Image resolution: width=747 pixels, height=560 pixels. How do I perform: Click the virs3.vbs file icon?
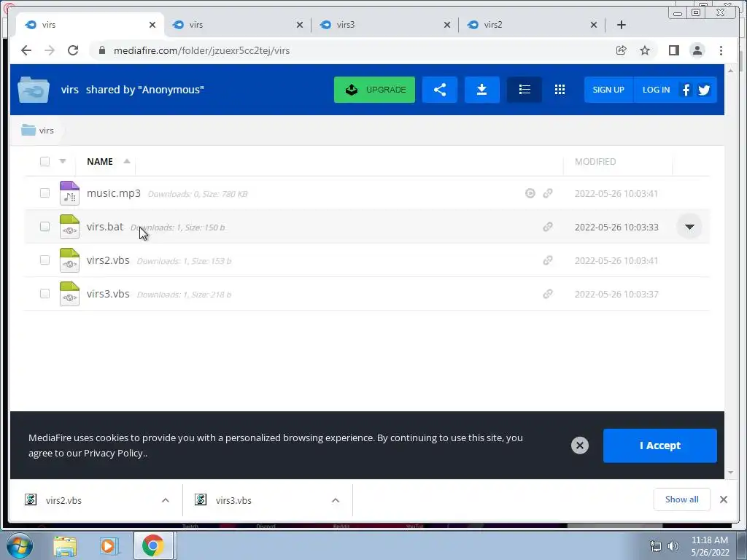[x=69, y=294]
